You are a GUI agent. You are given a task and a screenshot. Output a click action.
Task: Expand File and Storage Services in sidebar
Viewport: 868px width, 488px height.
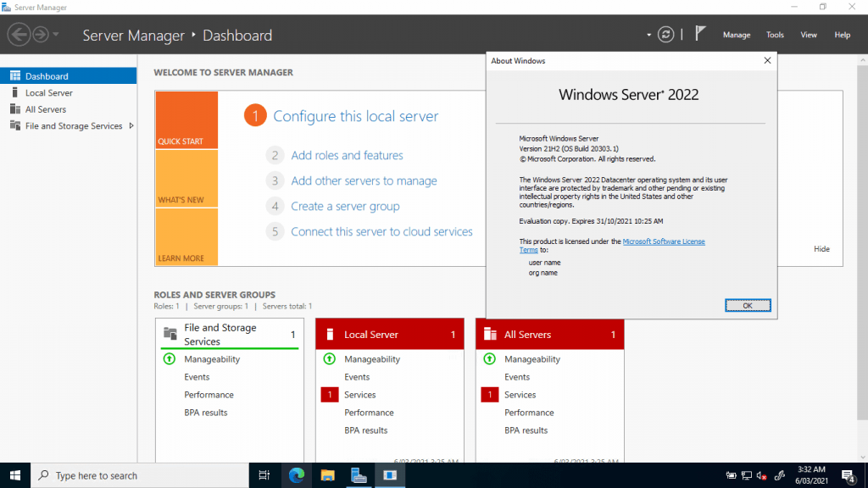(133, 125)
